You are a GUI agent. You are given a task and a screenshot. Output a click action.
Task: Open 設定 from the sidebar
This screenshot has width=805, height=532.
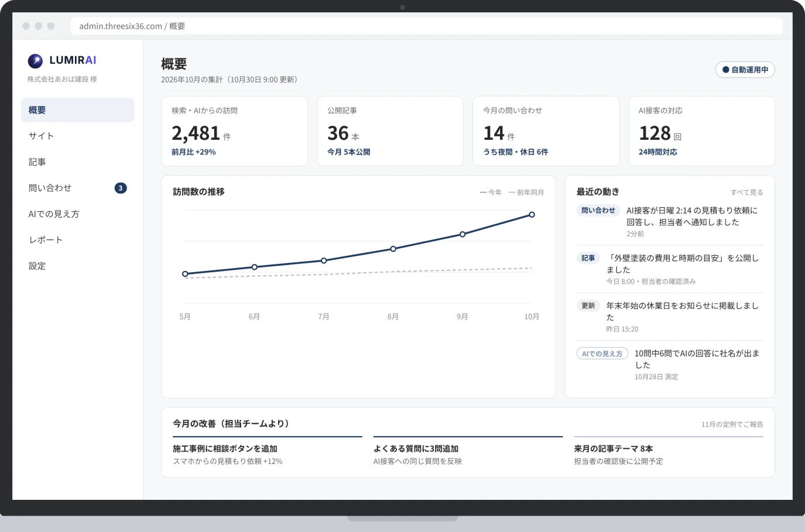point(77,266)
